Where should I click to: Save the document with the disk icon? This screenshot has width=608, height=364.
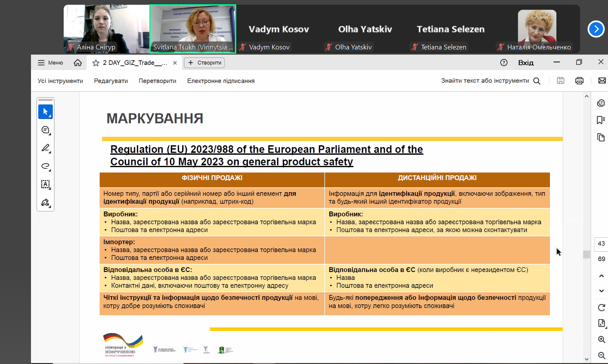tap(561, 80)
